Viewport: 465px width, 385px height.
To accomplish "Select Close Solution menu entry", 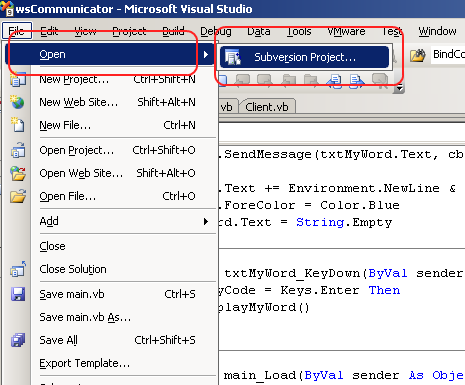I will [x=123, y=269].
